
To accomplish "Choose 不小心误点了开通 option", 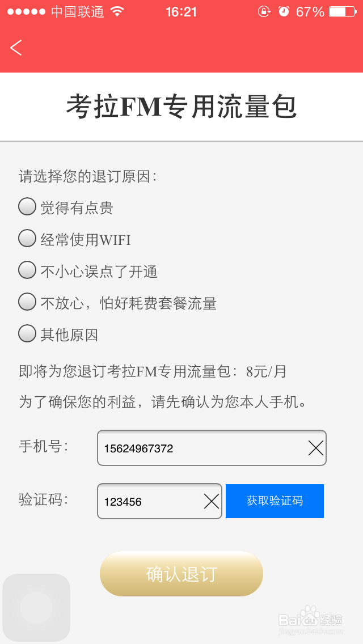I will pos(27,270).
